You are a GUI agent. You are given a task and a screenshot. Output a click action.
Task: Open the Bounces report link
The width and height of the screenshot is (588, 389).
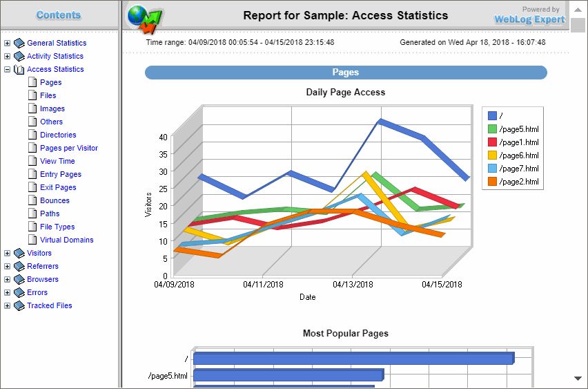pos(55,201)
